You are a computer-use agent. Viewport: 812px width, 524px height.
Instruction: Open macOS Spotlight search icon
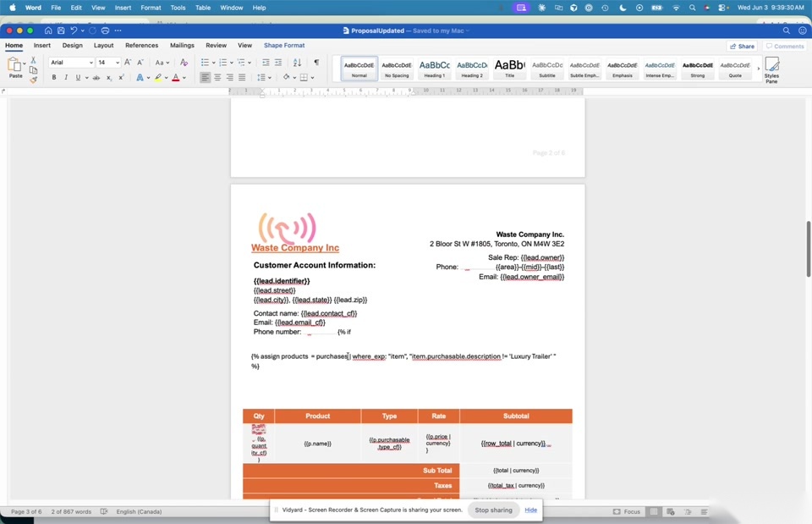point(693,8)
